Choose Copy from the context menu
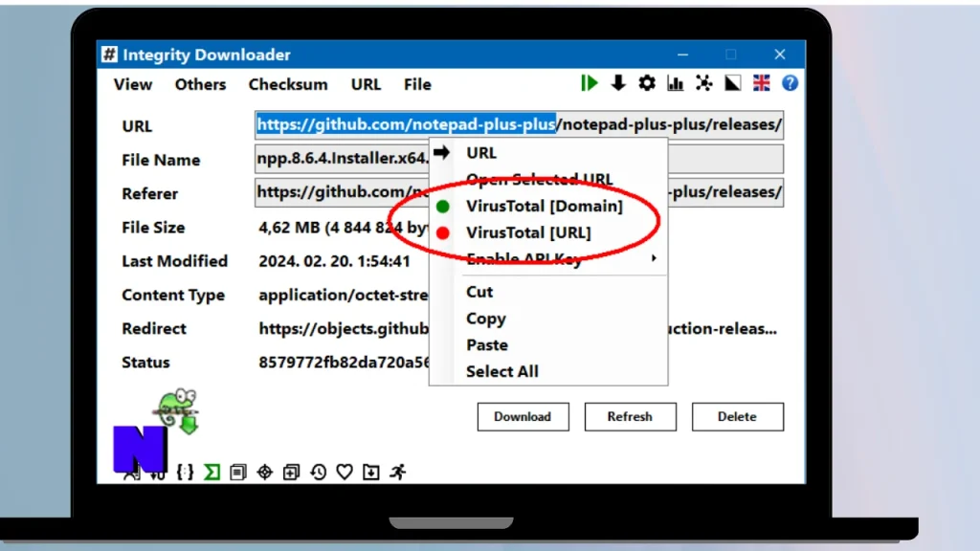This screenshot has width=980, height=551. click(548, 319)
